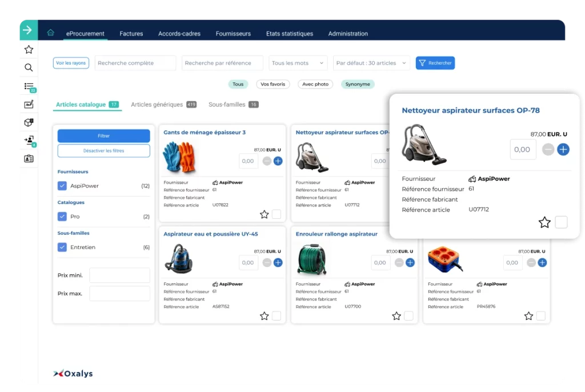Uncheck the AspiPower supplier filter
The image size is (585, 392).
62,186
